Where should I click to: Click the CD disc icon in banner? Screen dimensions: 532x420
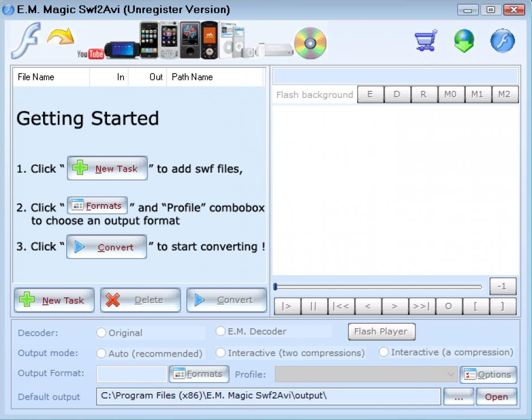(310, 44)
